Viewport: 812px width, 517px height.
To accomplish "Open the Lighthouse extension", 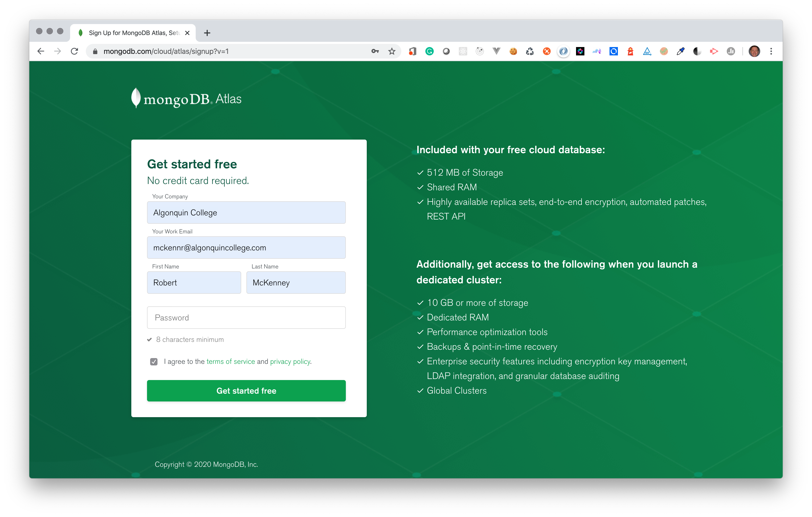I will pyautogui.click(x=630, y=51).
